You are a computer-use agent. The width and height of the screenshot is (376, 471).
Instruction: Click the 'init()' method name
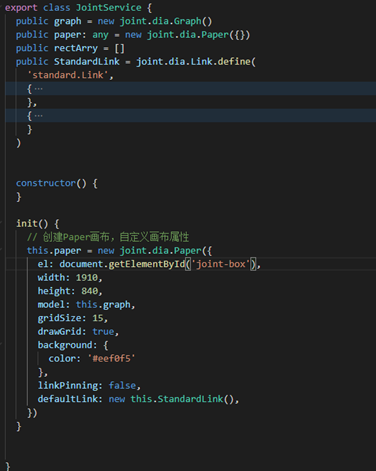pyautogui.click(x=32, y=223)
